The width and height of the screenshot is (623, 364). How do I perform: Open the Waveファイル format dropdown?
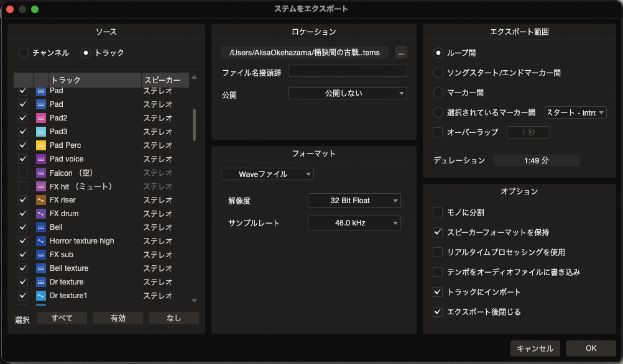(267, 174)
